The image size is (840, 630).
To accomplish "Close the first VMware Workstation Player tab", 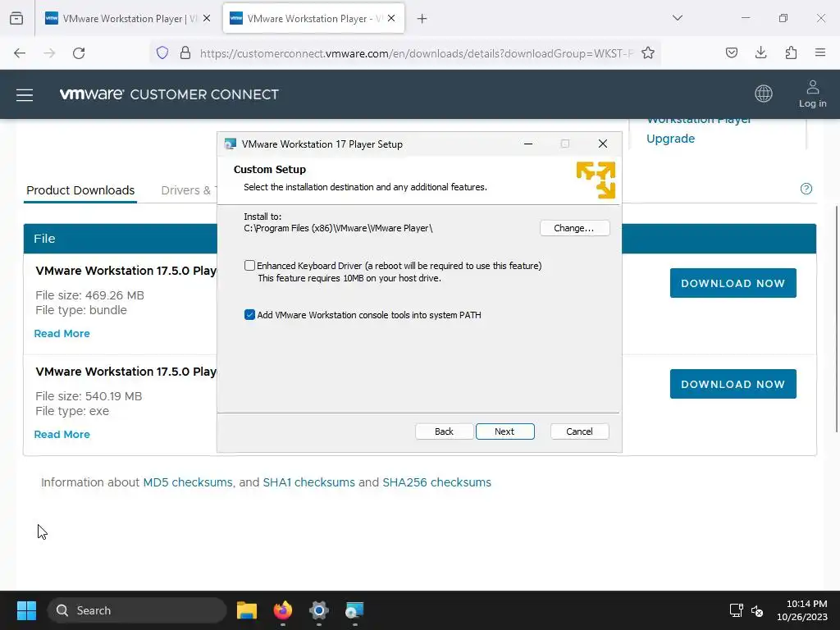I will click(x=207, y=19).
